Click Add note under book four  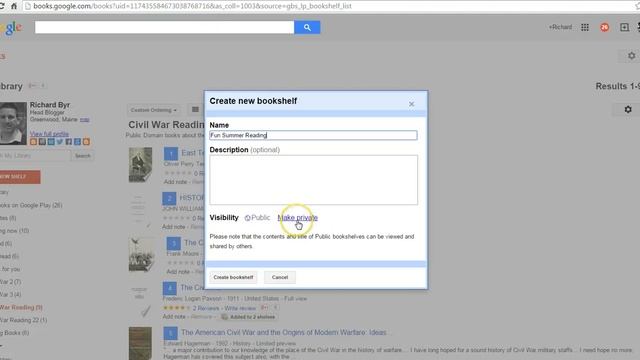point(175,317)
